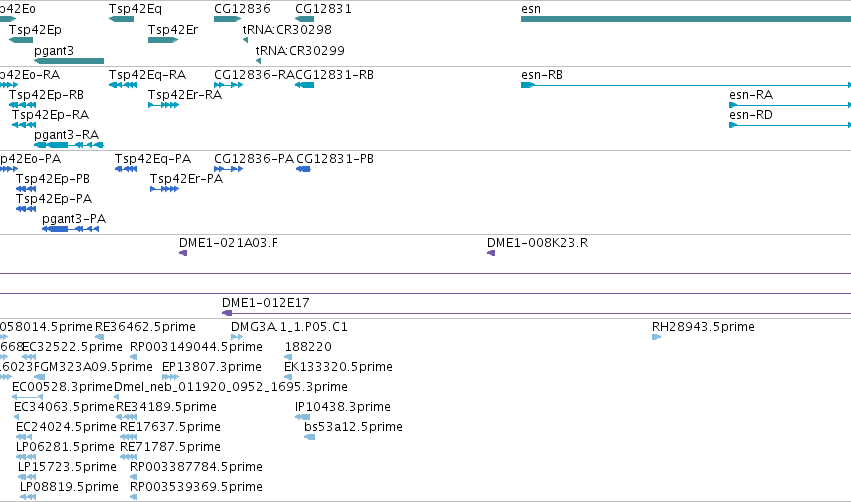The width and height of the screenshot is (851, 502).
Task: Open the DMG3A.1_1.P05.C1 EST label
Action: click(x=289, y=327)
